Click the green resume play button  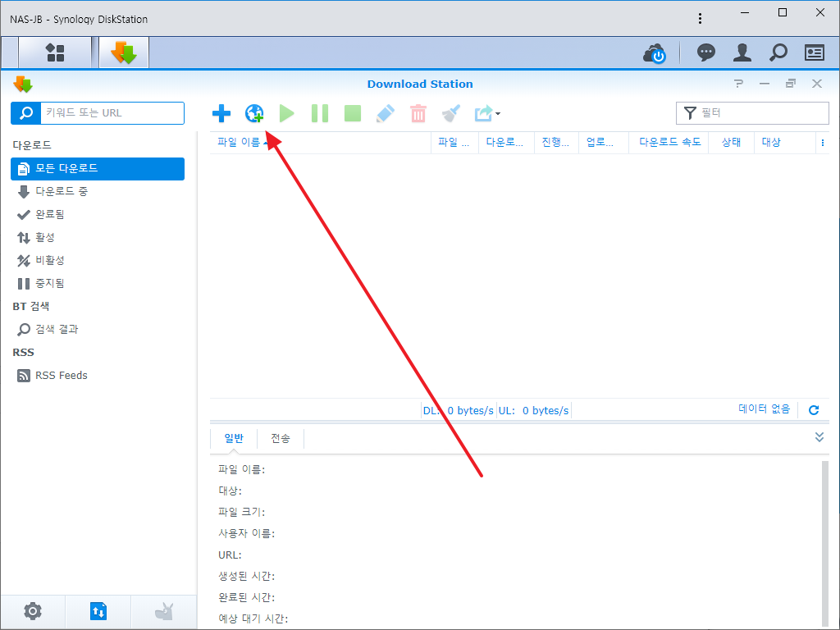pyautogui.click(x=286, y=113)
